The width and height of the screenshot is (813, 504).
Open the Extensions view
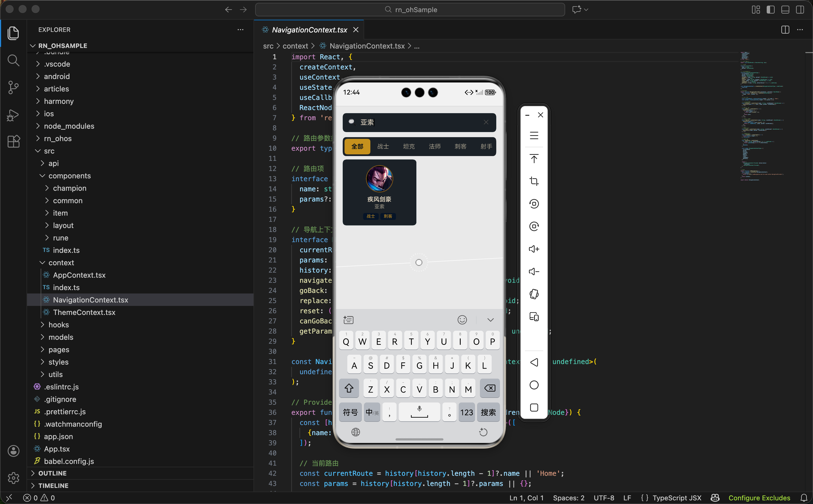[13, 142]
